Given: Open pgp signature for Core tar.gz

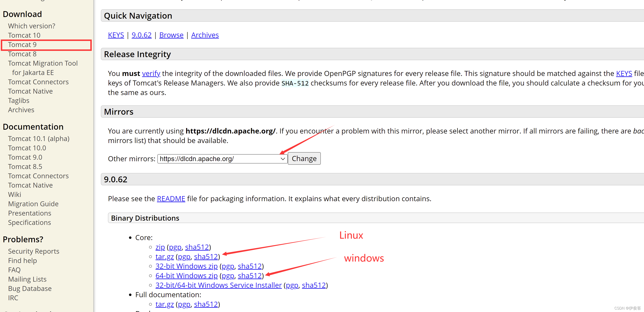Looking at the screenshot, I should pos(184,257).
